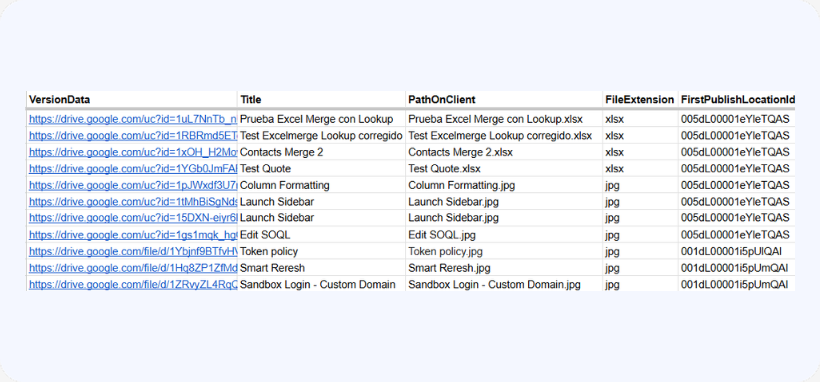Open the drive link with id 1YGb0JmFA
Viewport: 820px width, 382px height.
133,169
